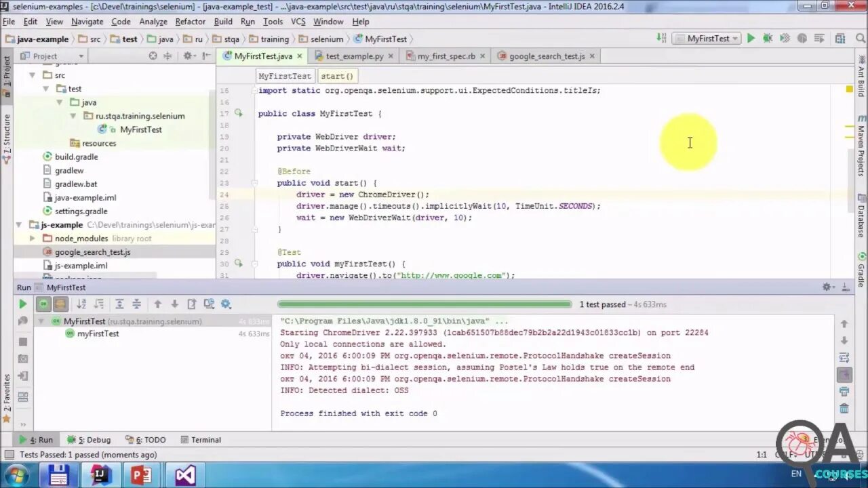The width and height of the screenshot is (868, 488).
Task: Open the MyFirstTest run configuration dropdown
Action: point(707,39)
